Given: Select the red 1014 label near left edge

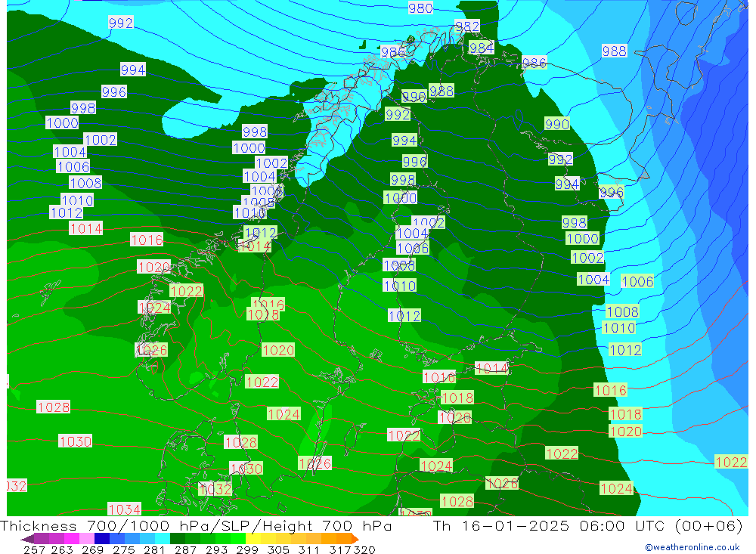Looking at the screenshot, I should click(86, 228).
